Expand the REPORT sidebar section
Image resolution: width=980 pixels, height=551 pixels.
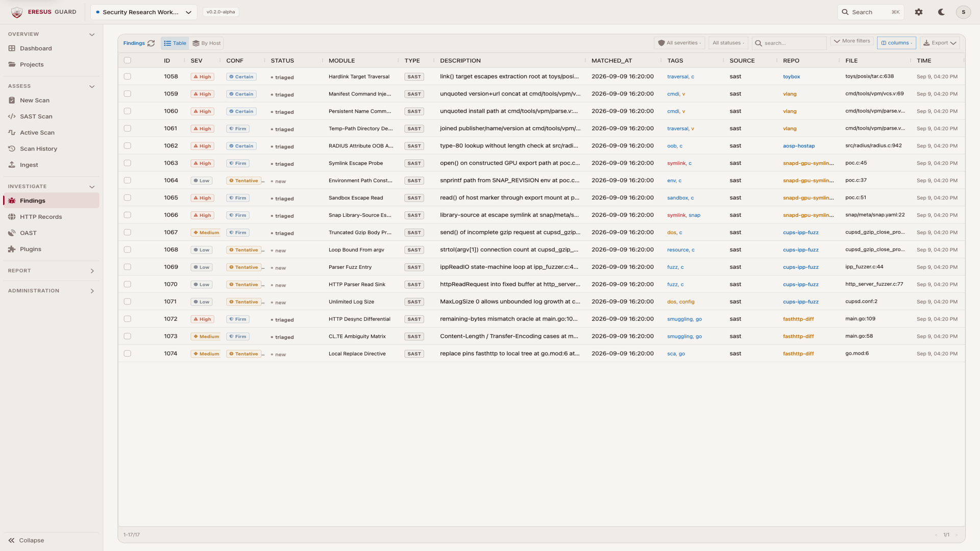(x=92, y=271)
